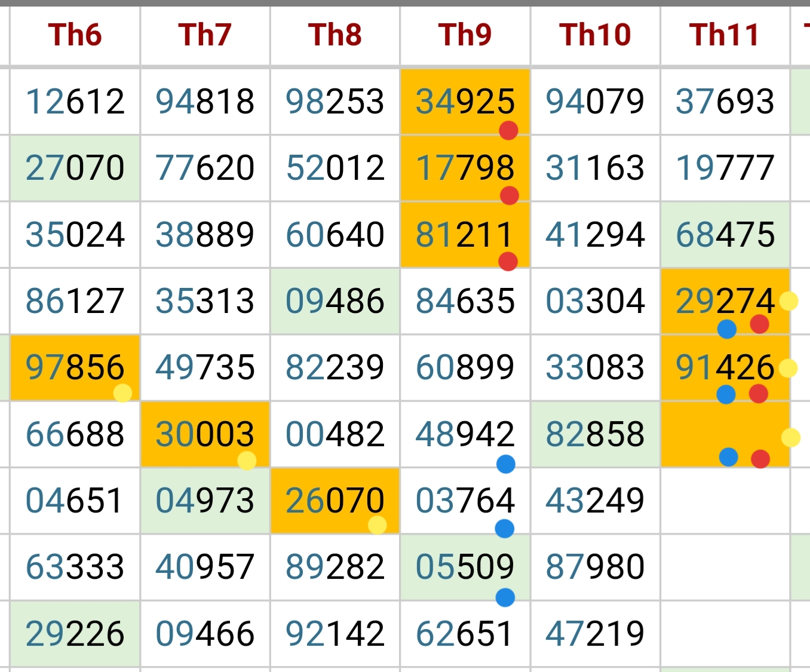The height and width of the screenshot is (672, 810).
Task: Select the Th6 column header
Action: pos(75,35)
